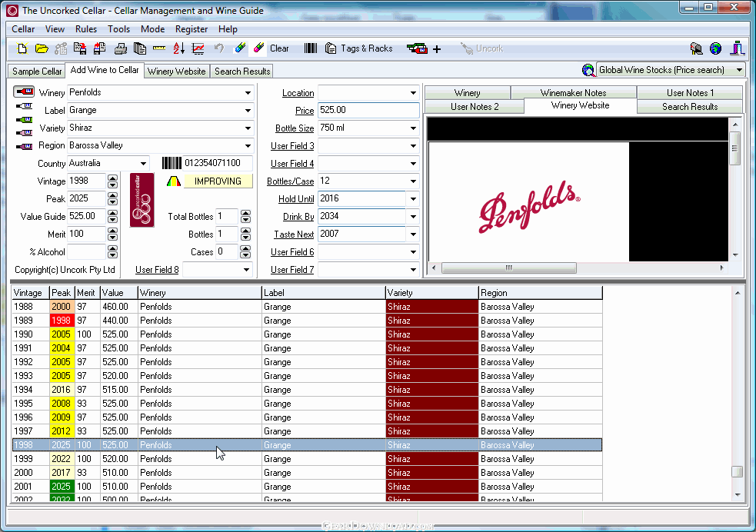The height and width of the screenshot is (532, 756).
Task: Click the stacked pages copy icon
Action: 140,48
